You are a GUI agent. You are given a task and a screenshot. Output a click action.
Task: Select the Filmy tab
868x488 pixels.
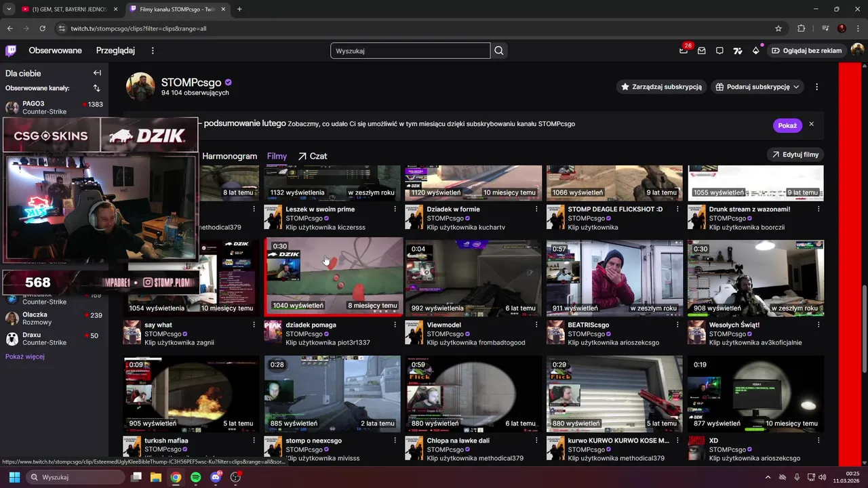click(277, 156)
